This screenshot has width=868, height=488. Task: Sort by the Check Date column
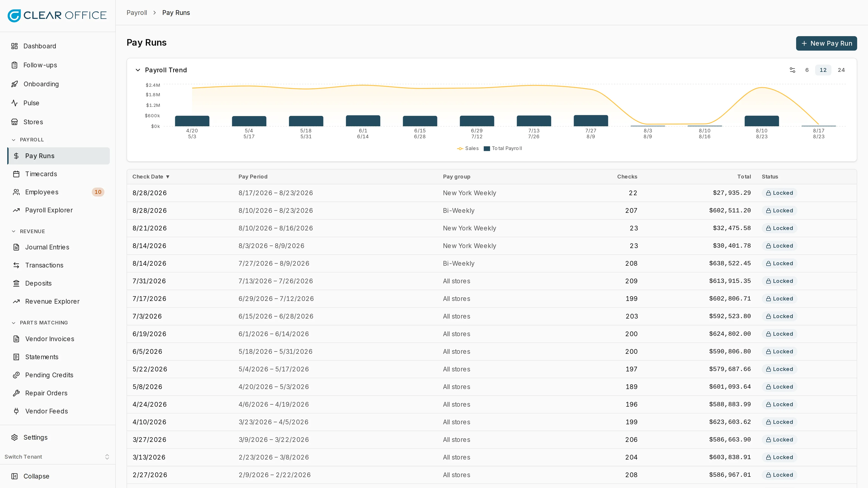pyautogui.click(x=151, y=176)
